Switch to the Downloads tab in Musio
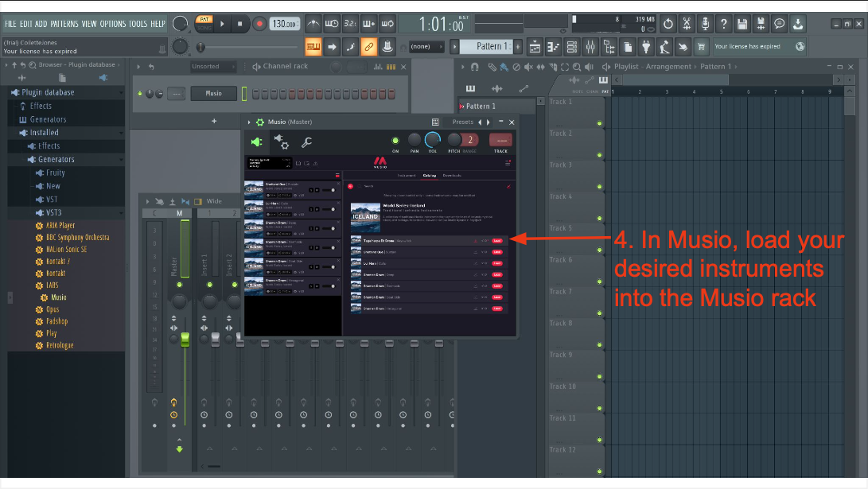Image resolution: width=868 pixels, height=489 pixels. point(452,175)
